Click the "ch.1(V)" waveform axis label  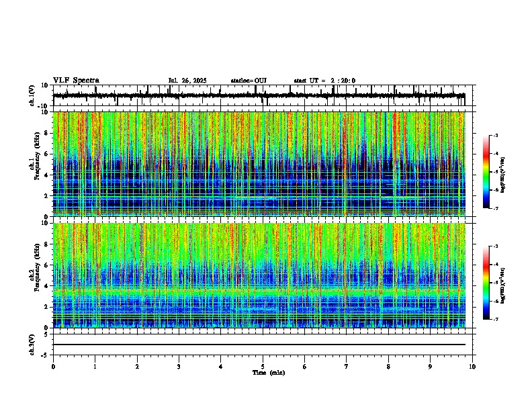[x=32, y=95]
